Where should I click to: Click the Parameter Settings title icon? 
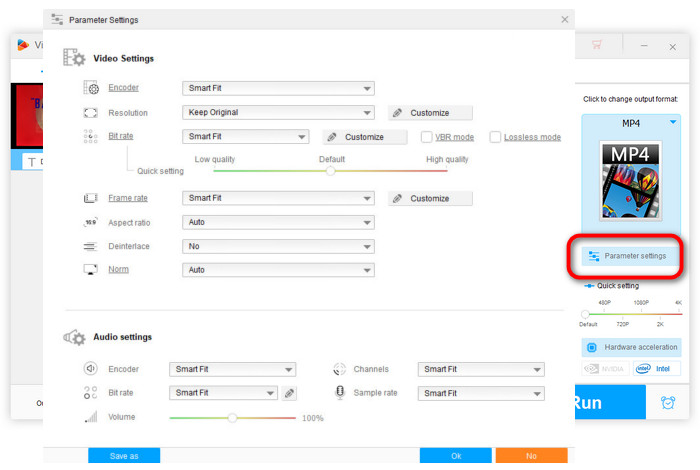point(57,20)
